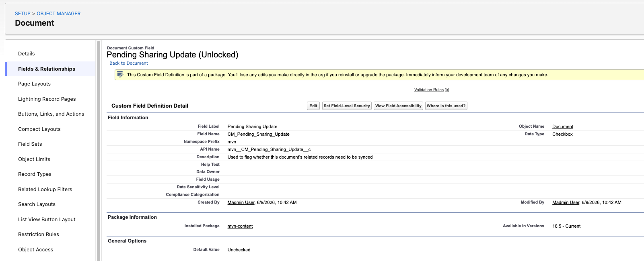
Task: Click the Edit button
Action: [313, 106]
